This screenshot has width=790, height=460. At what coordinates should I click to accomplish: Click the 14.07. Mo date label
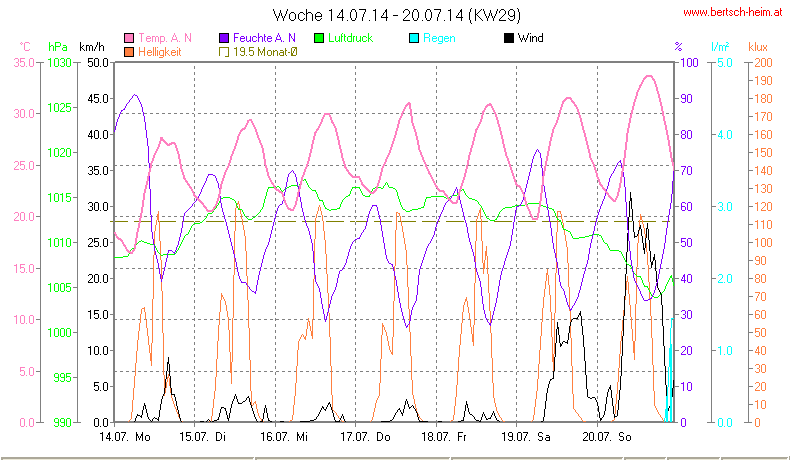point(125,437)
